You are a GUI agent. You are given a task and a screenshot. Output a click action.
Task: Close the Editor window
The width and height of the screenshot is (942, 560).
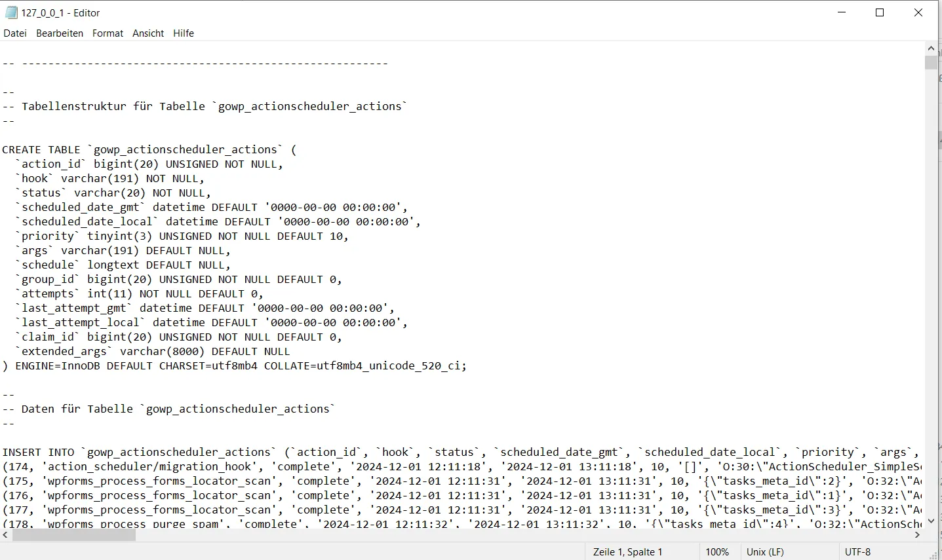click(918, 12)
